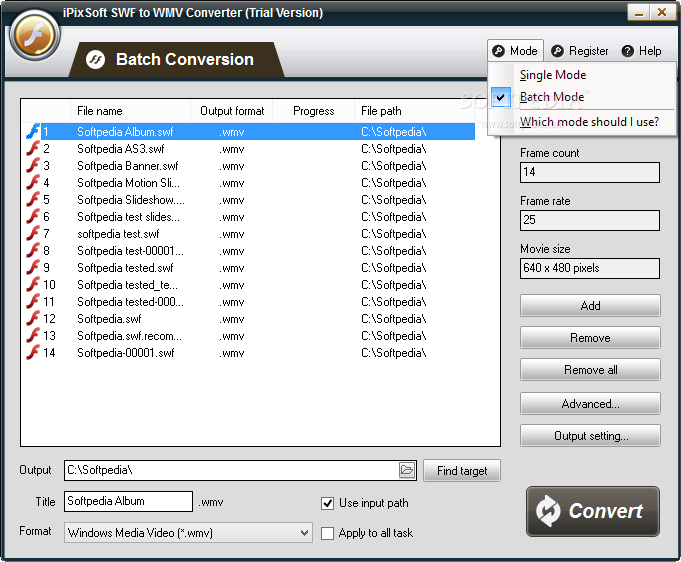Viewport: 681px width, 562px height.
Task: Click the Flash icon beside row 4
Action: [x=33, y=182]
